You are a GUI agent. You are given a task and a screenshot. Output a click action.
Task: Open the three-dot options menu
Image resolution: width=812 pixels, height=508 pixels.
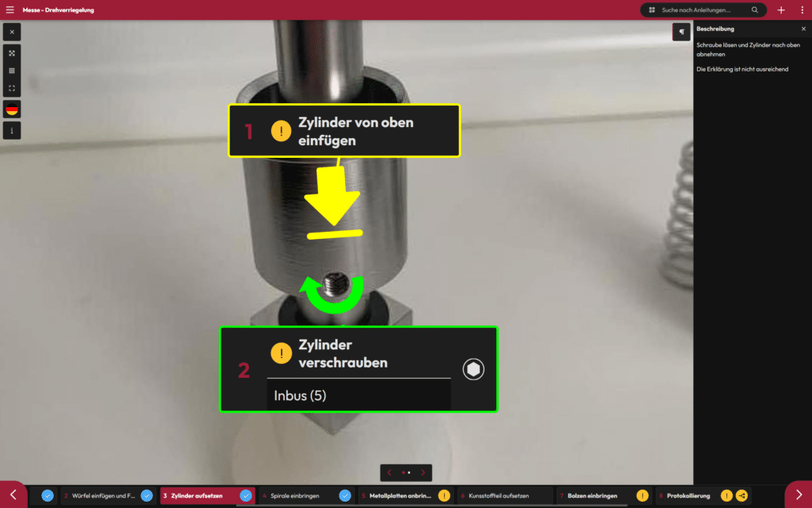pyautogui.click(x=802, y=10)
